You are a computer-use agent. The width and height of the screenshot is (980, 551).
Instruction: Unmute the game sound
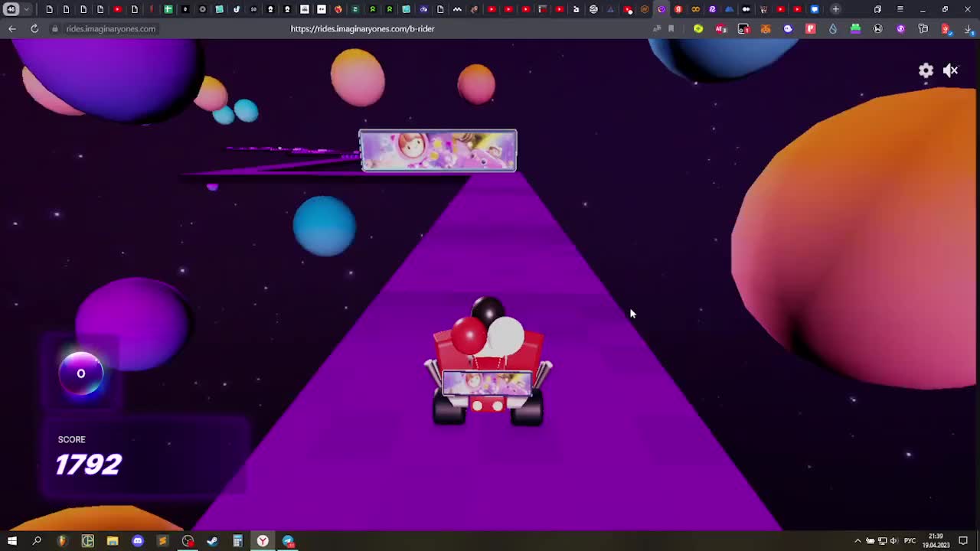950,70
